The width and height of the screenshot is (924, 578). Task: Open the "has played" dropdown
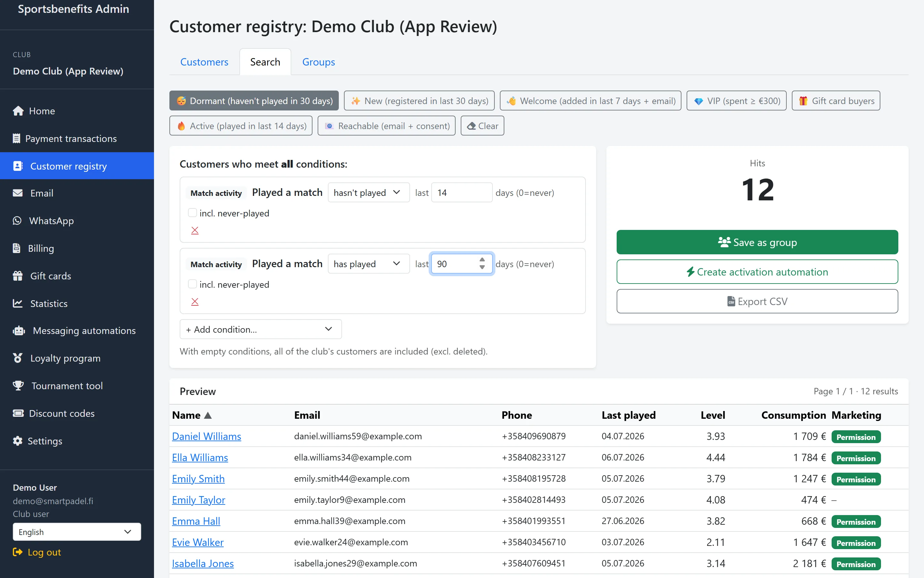(368, 264)
